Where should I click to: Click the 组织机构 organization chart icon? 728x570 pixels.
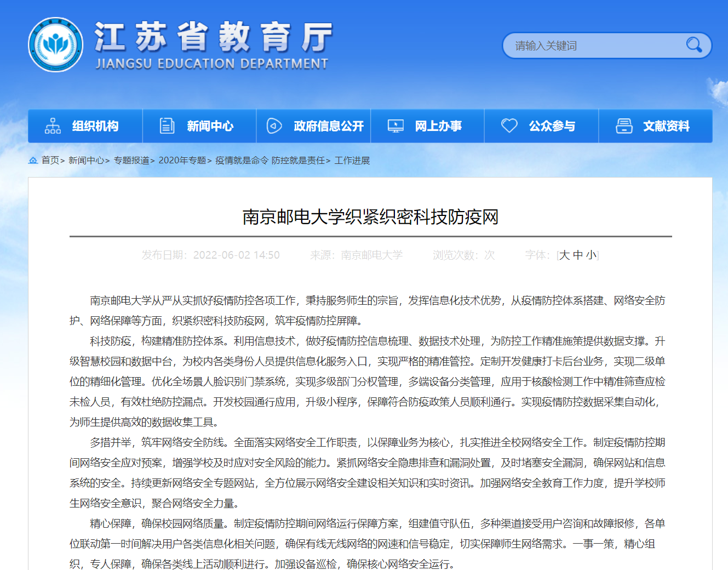coord(53,126)
